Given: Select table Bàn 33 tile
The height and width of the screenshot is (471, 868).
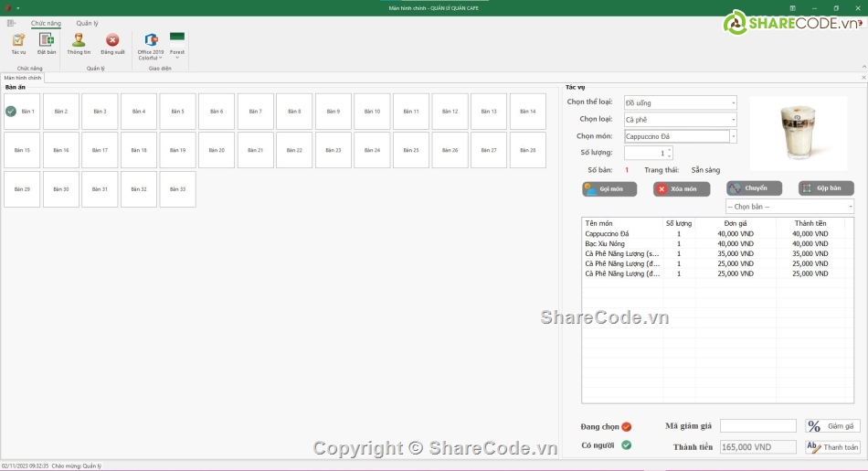Looking at the screenshot, I should coord(177,189).
